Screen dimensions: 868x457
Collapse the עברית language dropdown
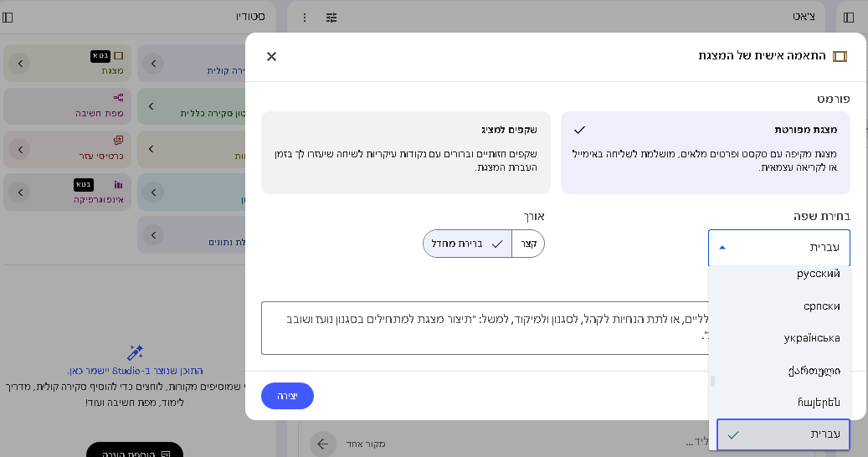click(x=778, y=248)
